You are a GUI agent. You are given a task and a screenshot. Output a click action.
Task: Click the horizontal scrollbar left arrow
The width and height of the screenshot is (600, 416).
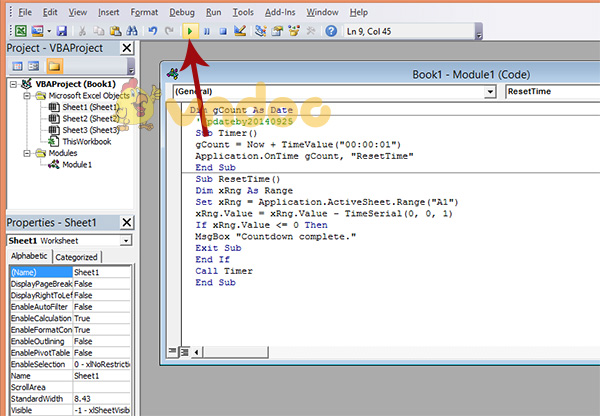pos(197,352)
